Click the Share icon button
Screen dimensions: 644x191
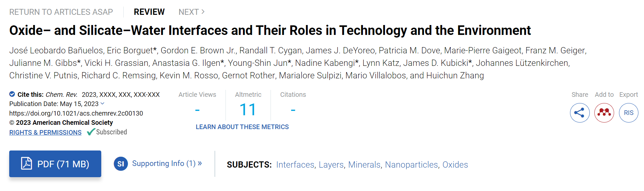[580, 113]
